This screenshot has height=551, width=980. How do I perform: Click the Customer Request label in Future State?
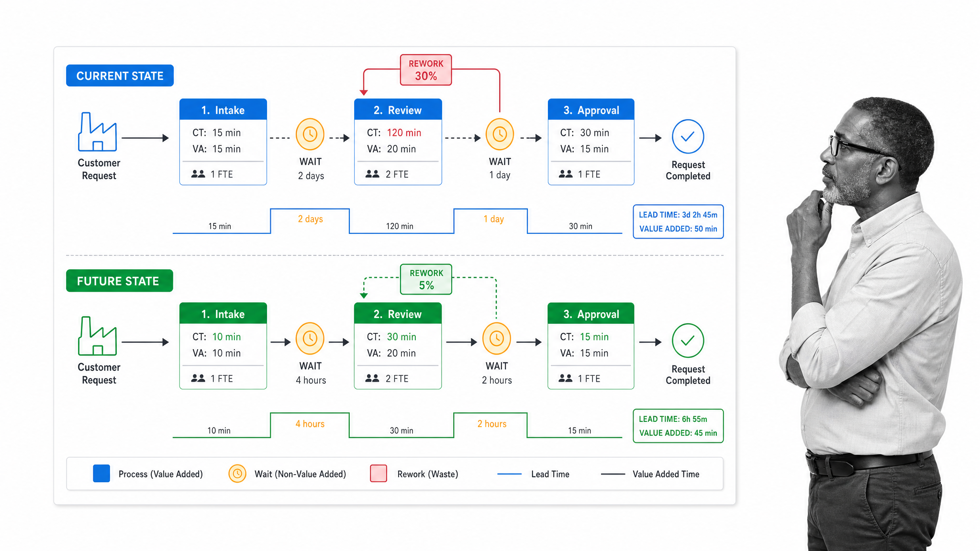click(99, 373)
